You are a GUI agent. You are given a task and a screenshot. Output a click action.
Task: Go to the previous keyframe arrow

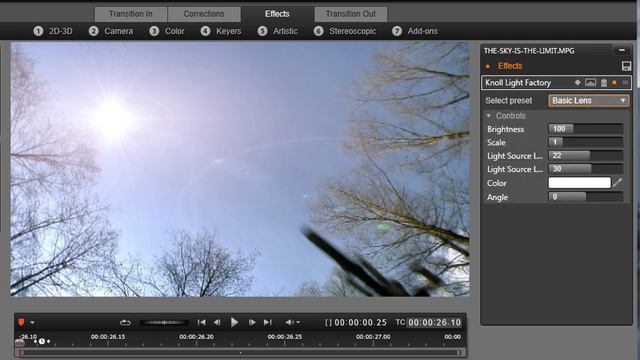point(36,341)
